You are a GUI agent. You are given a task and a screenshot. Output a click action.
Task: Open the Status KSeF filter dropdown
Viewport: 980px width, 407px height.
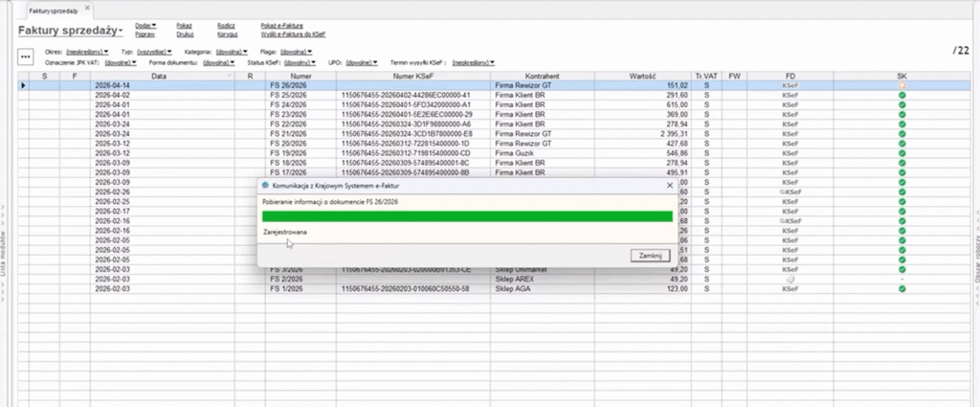[292, 61]
